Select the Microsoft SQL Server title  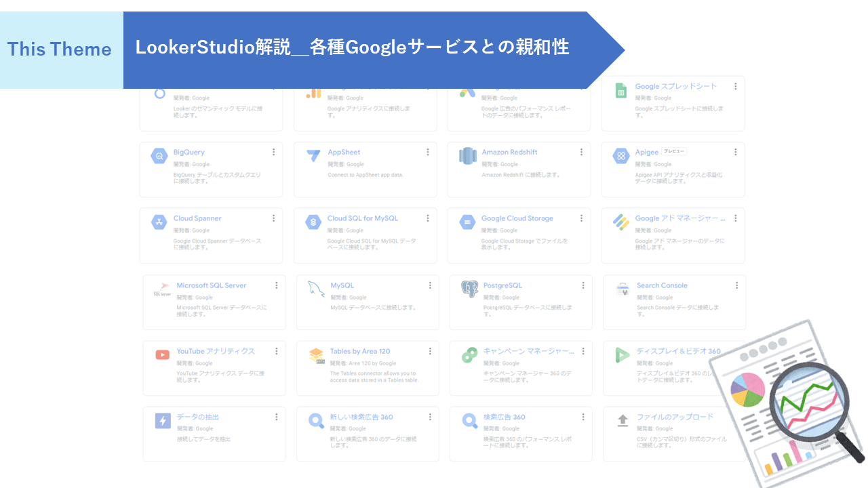click(x=212, y=285)
